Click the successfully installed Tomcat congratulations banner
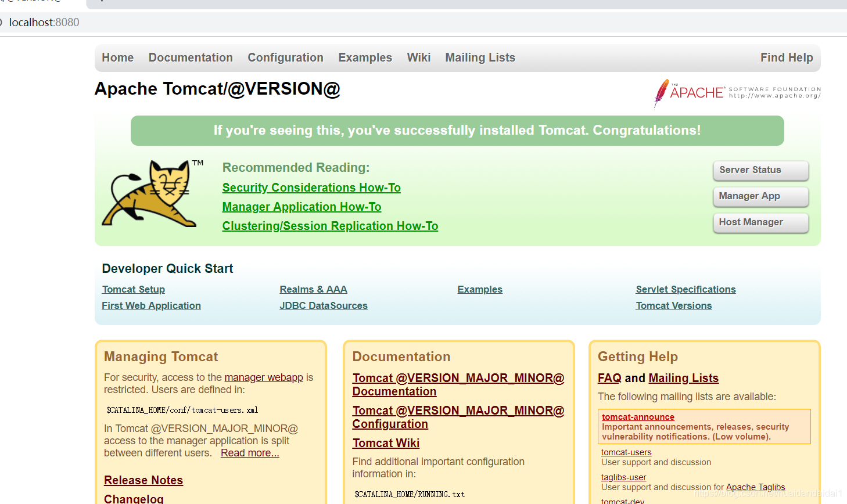The image size is (847, 504). [x=457, y=131]
